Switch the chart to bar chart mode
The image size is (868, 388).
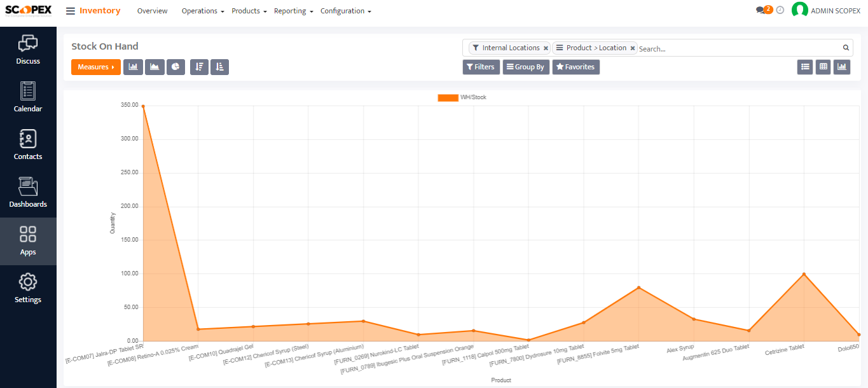click(x=133, y=67)
